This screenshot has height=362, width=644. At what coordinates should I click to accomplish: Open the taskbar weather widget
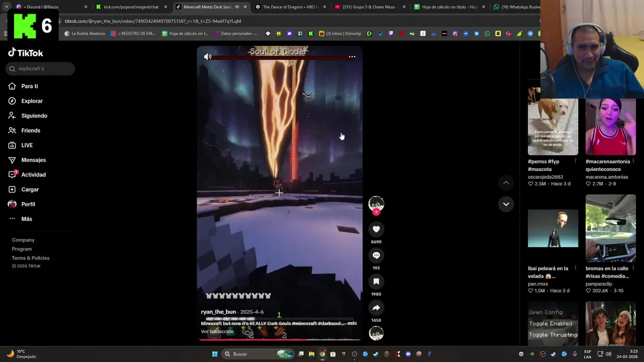(21, 354)
